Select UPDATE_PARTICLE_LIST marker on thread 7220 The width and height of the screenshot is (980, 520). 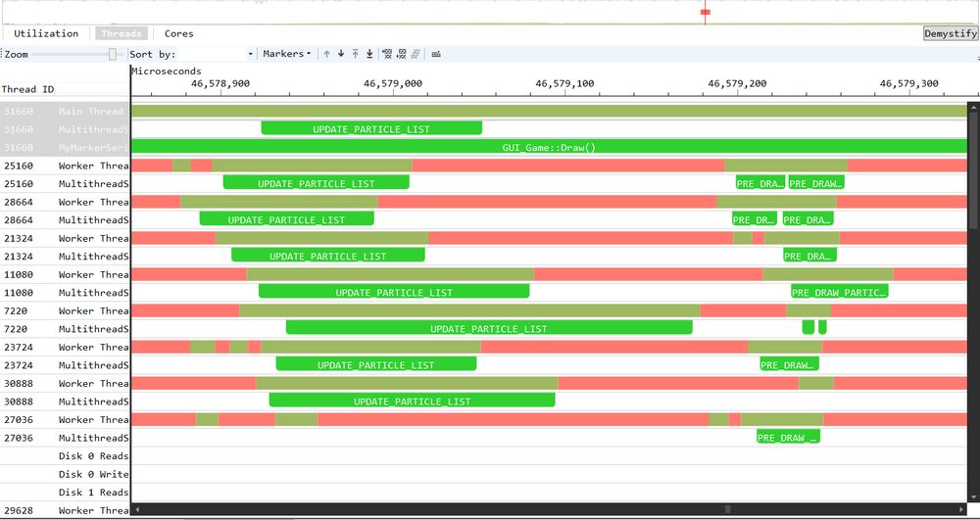point(489,328)
